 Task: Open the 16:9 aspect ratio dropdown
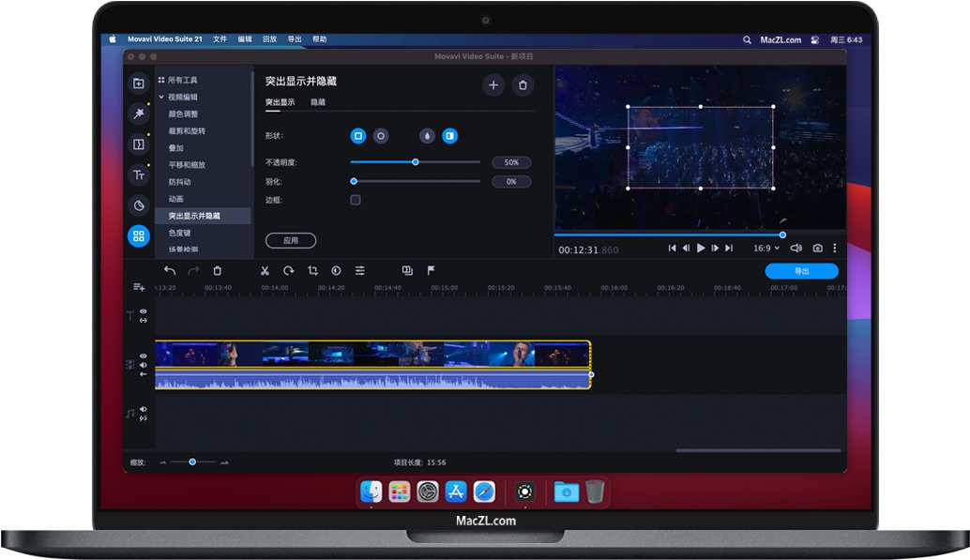(x=766, y=248)
